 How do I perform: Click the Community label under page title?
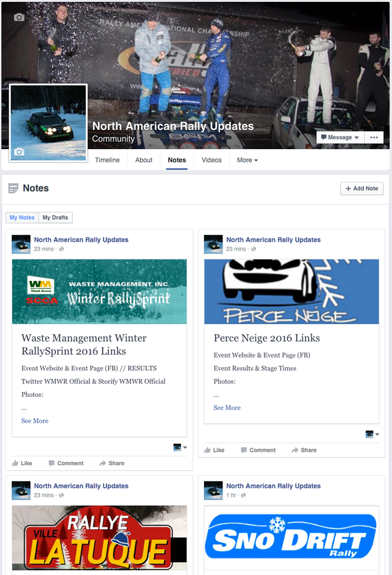click(113, 139)
